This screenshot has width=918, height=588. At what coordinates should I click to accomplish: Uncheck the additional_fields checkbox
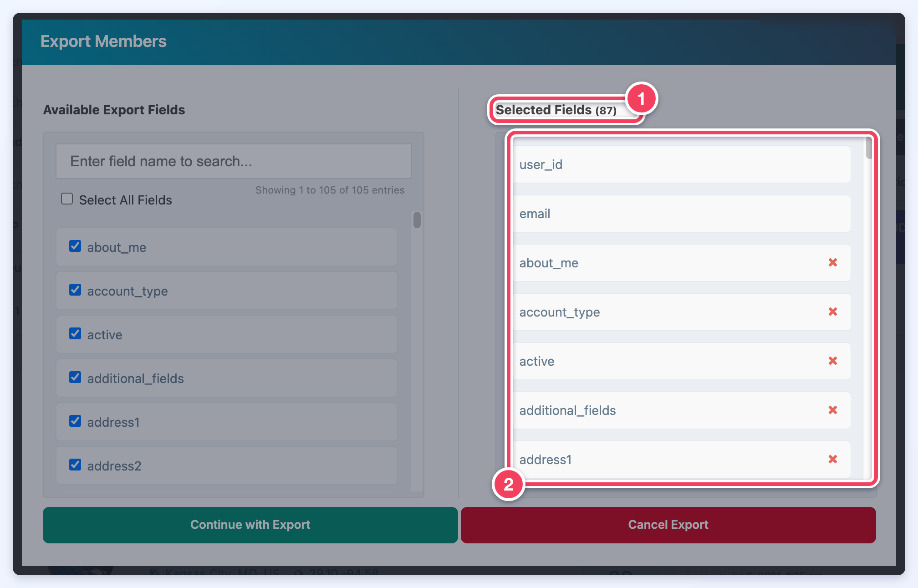[x=75, y=377]
